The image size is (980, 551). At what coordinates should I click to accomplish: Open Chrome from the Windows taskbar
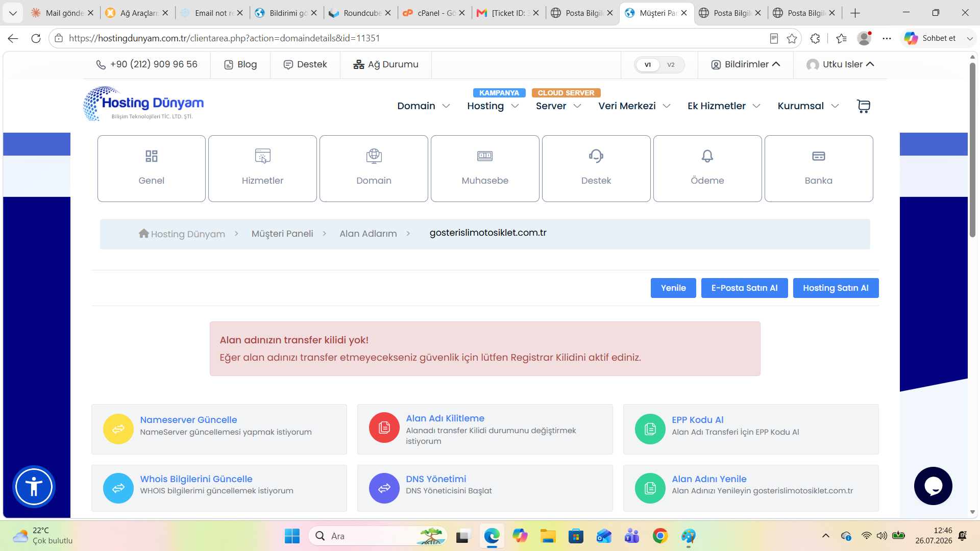click(660, 536)
